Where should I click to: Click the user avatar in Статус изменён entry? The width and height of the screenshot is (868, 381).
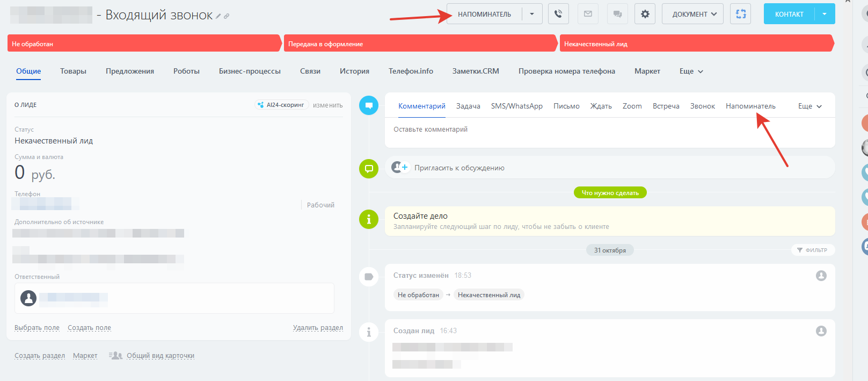coord(821,276)
